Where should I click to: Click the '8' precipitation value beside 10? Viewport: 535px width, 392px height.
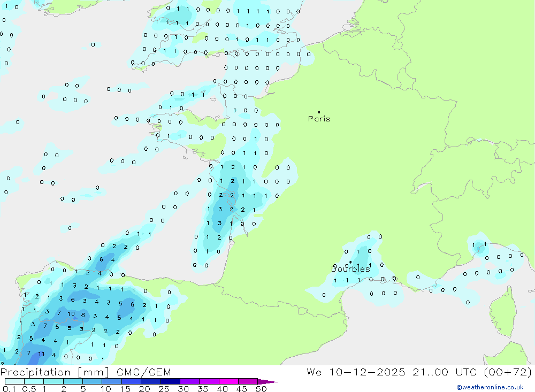click(x=83, y=315)
